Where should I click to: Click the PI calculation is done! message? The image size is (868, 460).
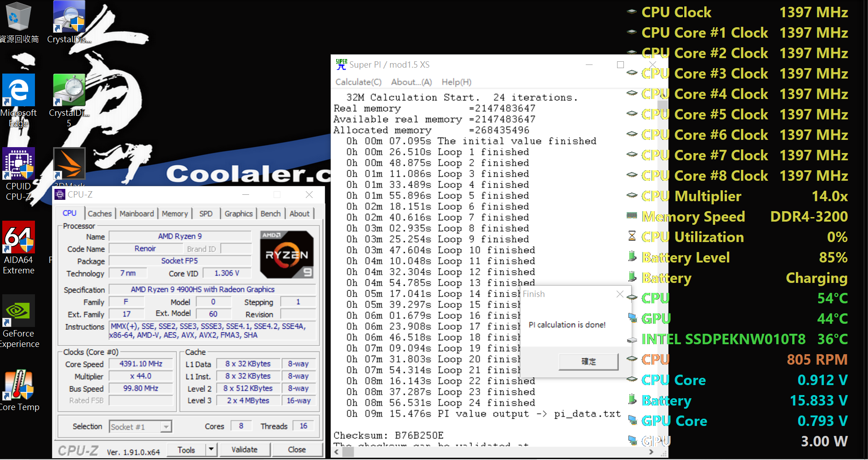[x=567, y=325]
